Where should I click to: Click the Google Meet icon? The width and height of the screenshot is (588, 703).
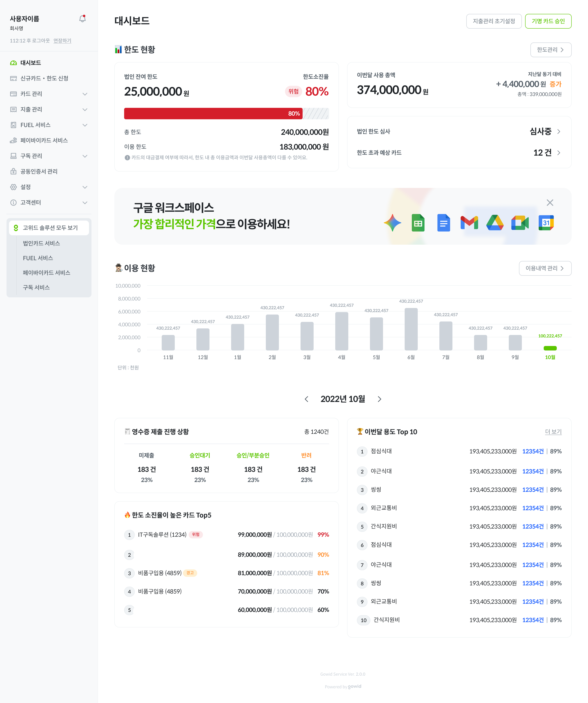tap(520, 223)
